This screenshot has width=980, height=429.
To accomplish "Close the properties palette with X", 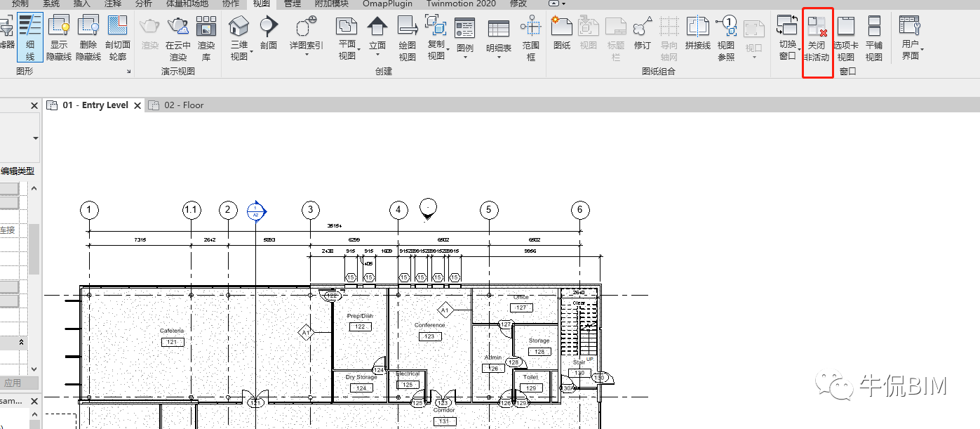I will click(x=34, y=105).
